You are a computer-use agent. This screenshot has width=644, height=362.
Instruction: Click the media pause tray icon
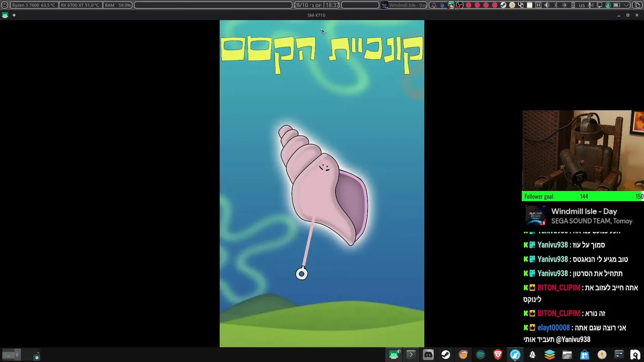coord(538,5)
